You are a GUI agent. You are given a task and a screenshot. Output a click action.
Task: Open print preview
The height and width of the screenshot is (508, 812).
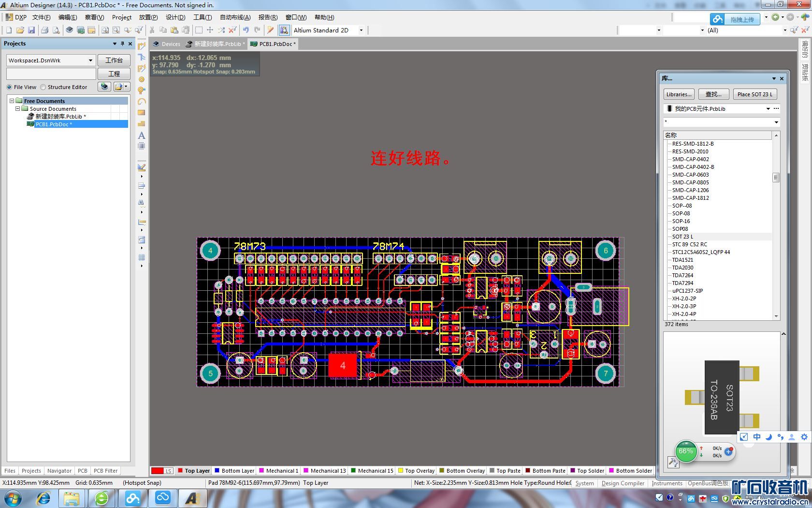click(56, 30)
